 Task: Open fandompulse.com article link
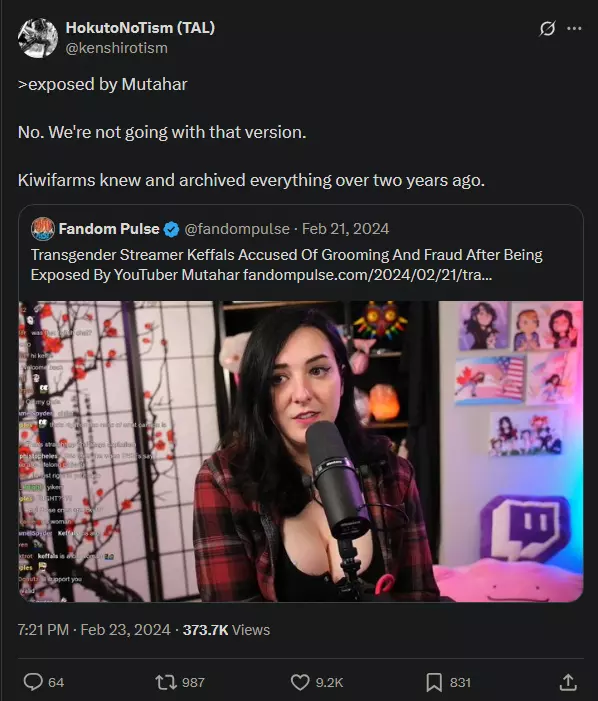(x=367, y=274)
